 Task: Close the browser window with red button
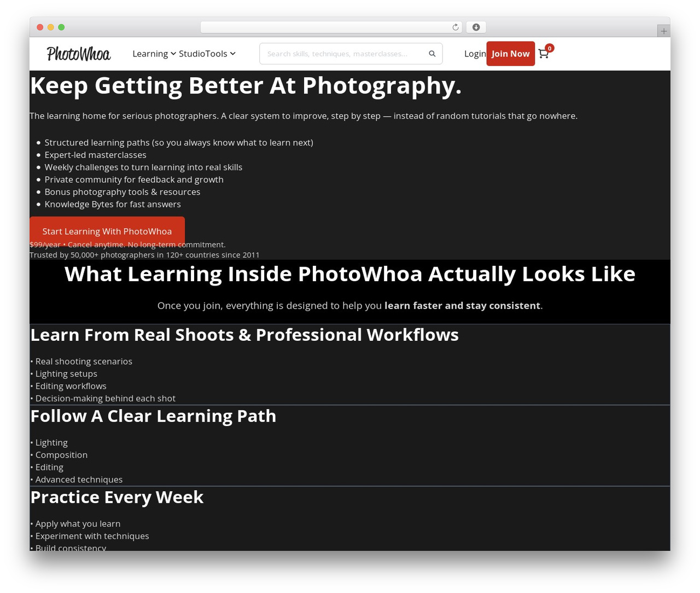(40, 27)
